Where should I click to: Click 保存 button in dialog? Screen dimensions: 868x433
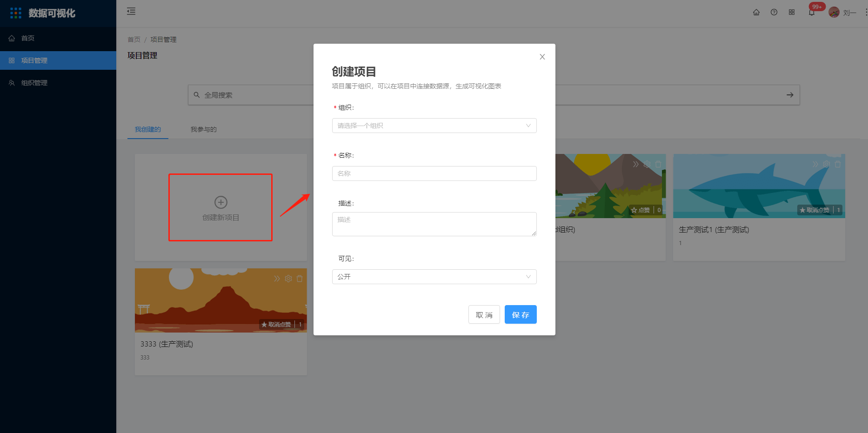pos(521,314)
